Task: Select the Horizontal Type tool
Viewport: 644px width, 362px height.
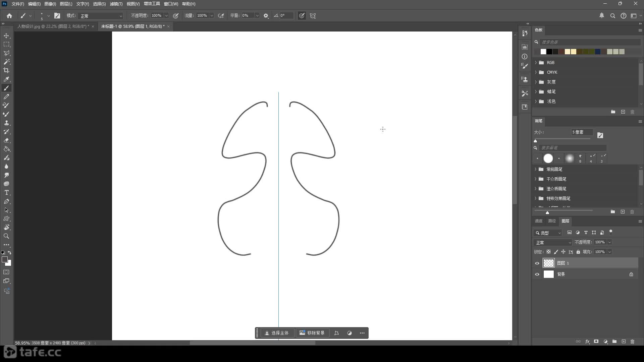Action: coord(6,193)
